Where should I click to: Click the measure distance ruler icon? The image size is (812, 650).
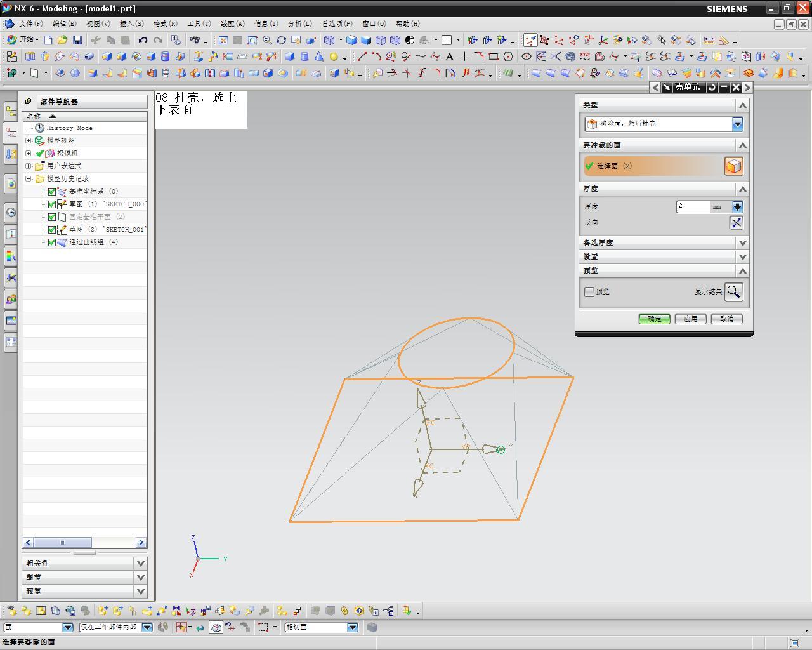(709, 40)
